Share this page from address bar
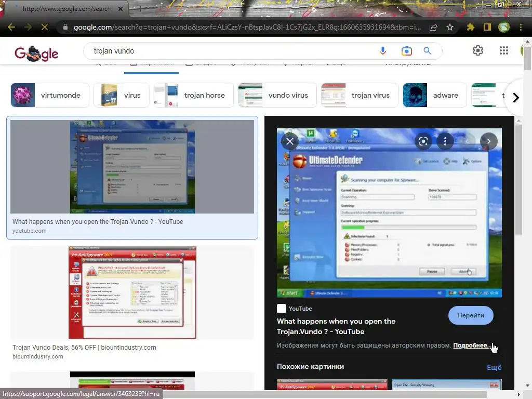This screenshot has height=399, width=532. coord(433,28)
